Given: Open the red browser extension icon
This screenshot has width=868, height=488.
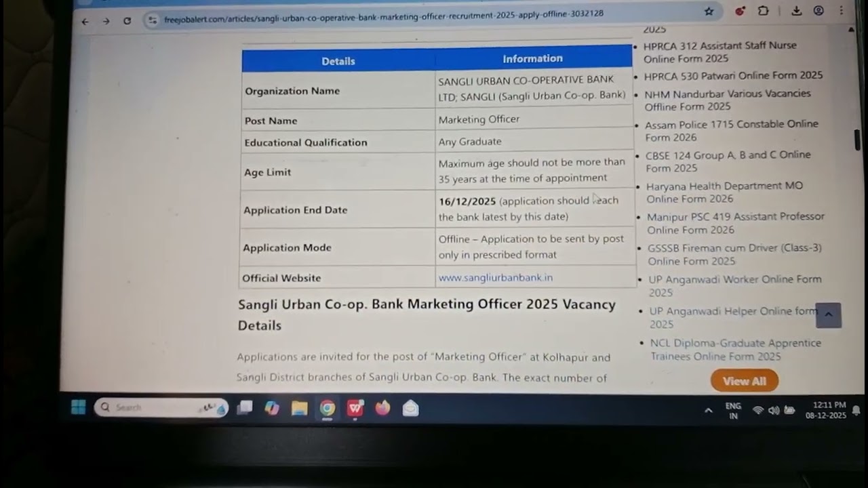Looking at the screenshot, I should click(740, 12).
